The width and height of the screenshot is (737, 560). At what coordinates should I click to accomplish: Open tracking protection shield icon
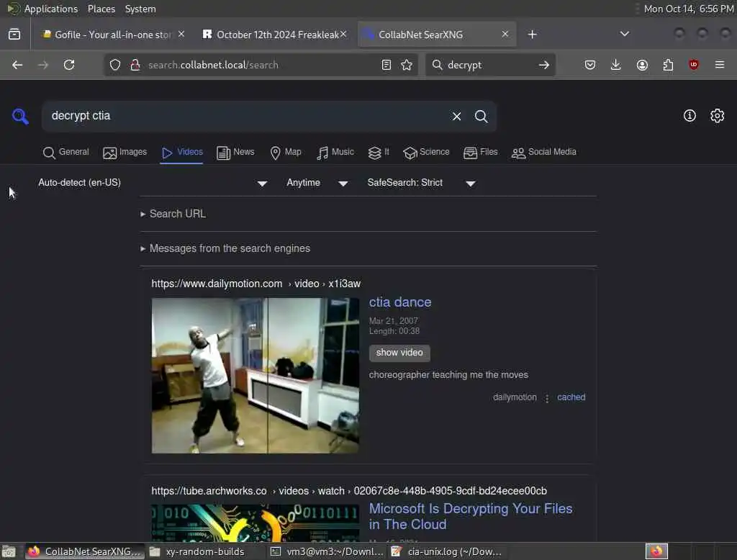pyautogui.click(x=114, y=65)
